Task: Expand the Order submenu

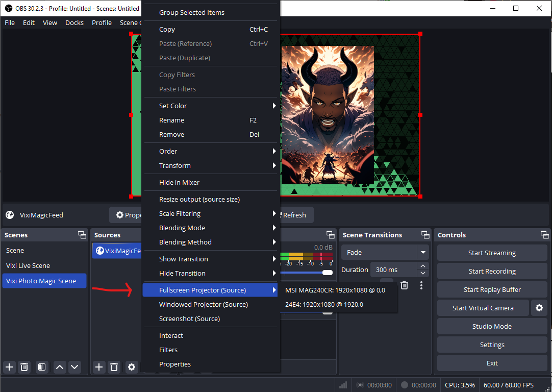Action: click(x=211, y=151)
